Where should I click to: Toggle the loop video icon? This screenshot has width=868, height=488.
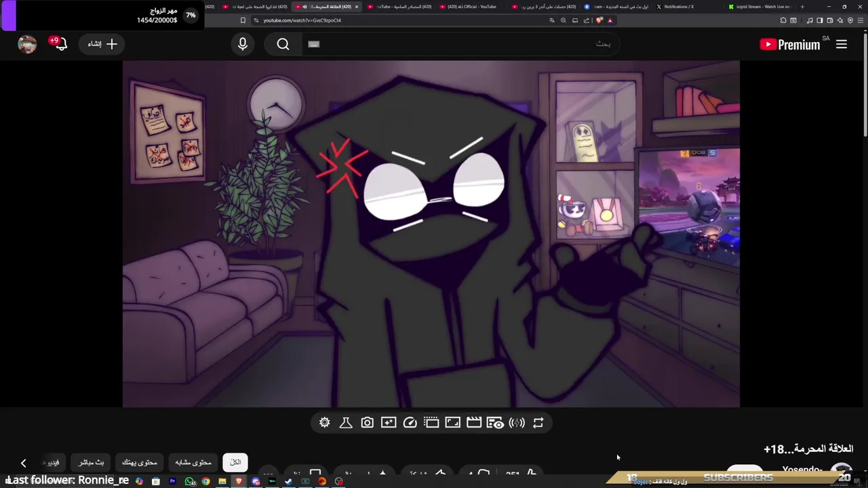[538, 423]
